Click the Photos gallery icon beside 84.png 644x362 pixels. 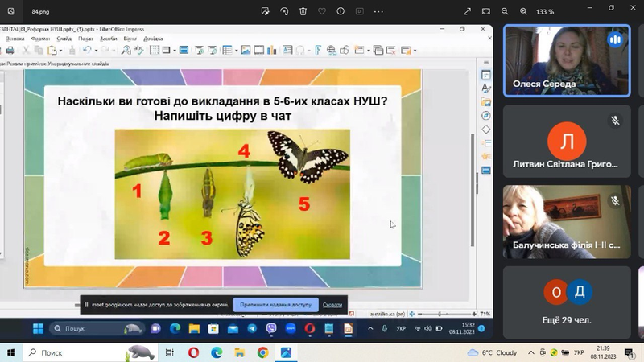point(11,11)
